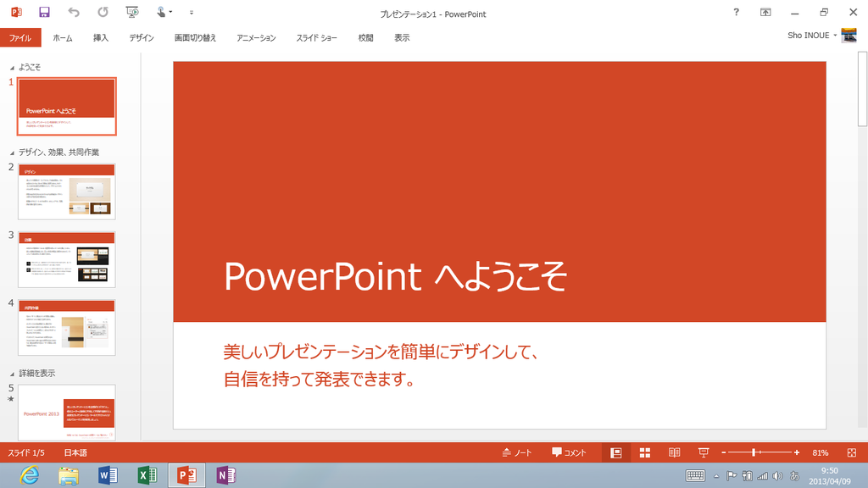
Task: Switch to Normal view icon
Action: pyautogui.click(x=615, y=453)
